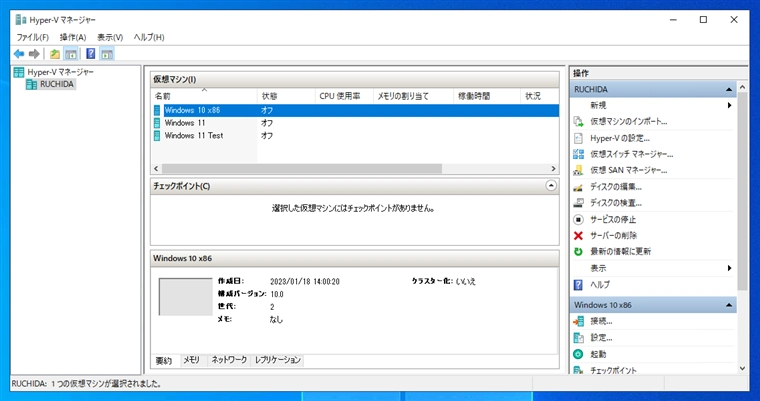Sort by the 名前 column header

tap(204, 96)
